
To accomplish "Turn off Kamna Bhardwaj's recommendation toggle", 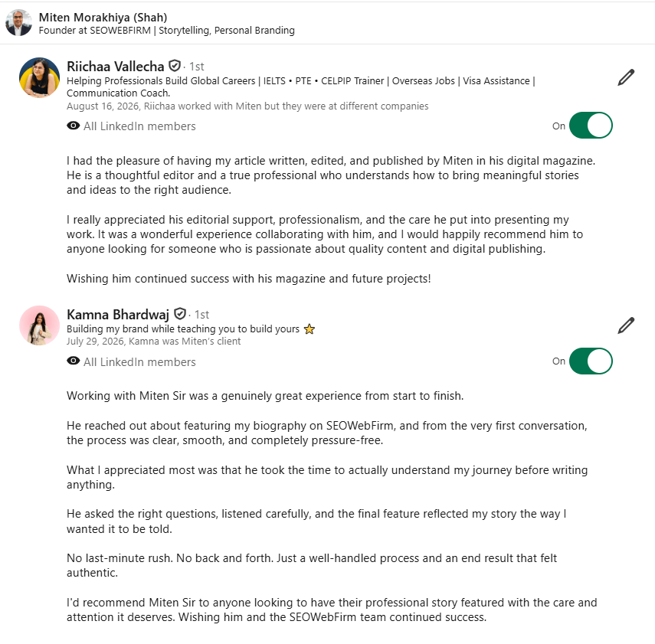I will [x=591, y=361].
